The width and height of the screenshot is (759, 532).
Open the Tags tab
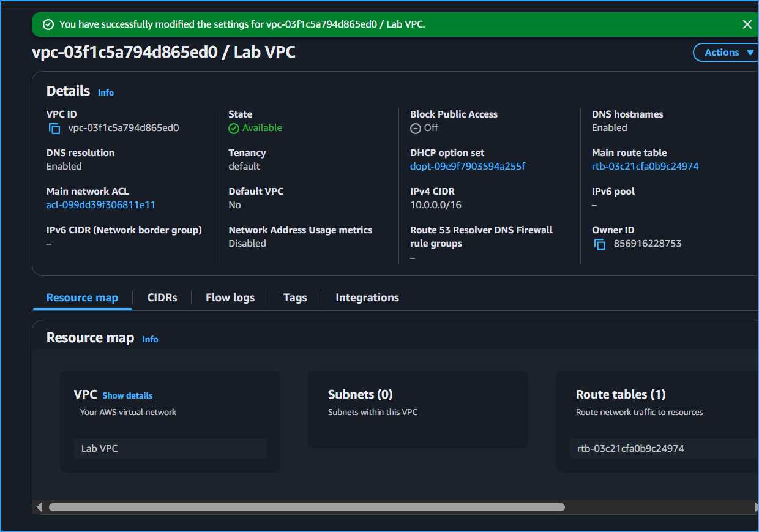coord(294,297)
